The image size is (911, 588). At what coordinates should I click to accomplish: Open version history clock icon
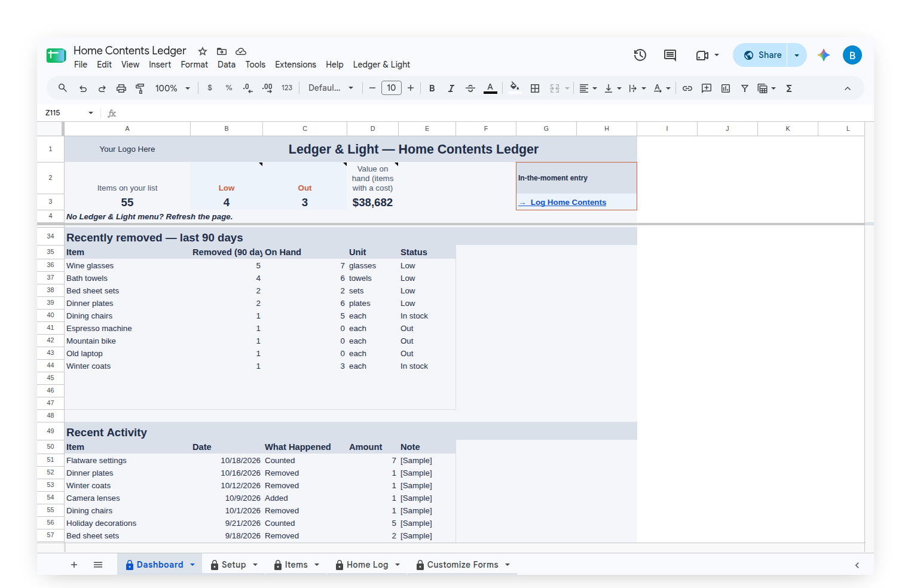640,55
